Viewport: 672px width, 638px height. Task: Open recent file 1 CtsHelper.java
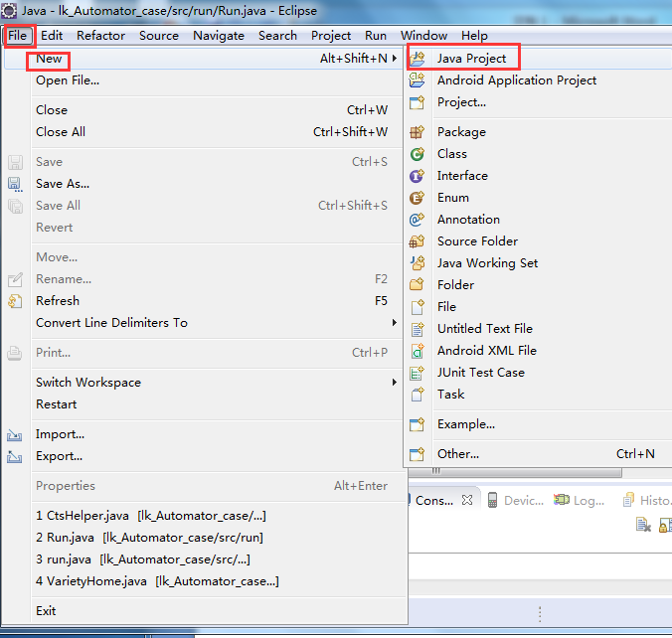pyautogui.click(x=204, y=516)
